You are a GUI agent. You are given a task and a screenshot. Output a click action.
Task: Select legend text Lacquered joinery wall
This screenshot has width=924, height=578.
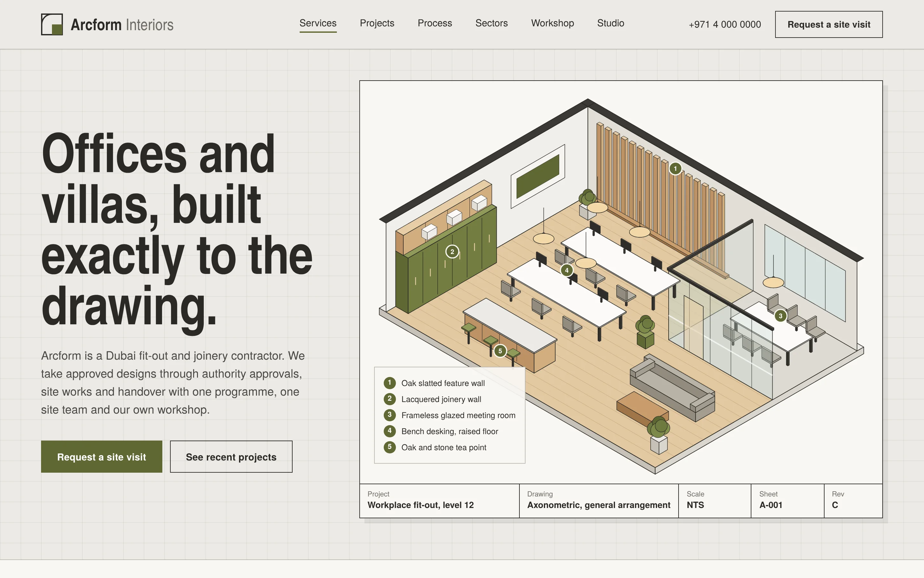pos(441,399)
